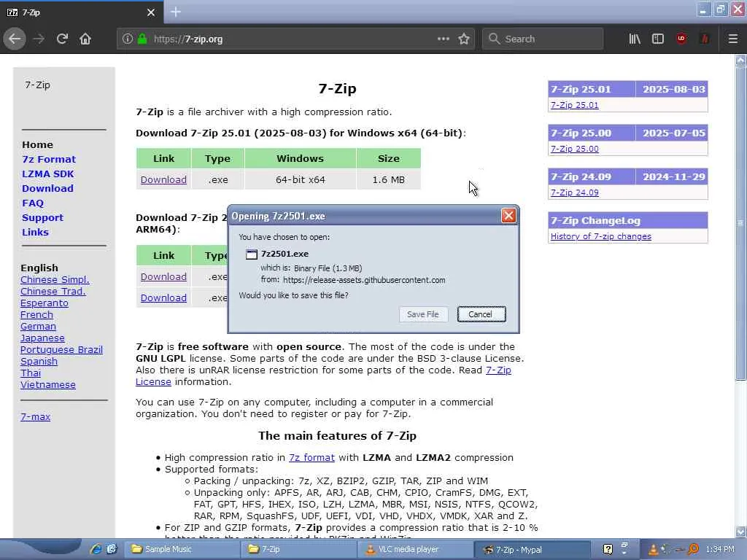Screen dimensions: 747x560
Task: Click the 7z2501.exe file icon in dialog
Action: [x=252, y=254]
